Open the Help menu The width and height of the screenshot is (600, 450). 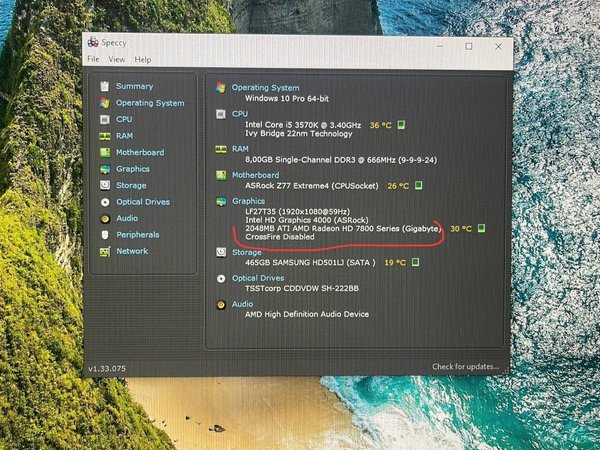click(x=143, y=60)
